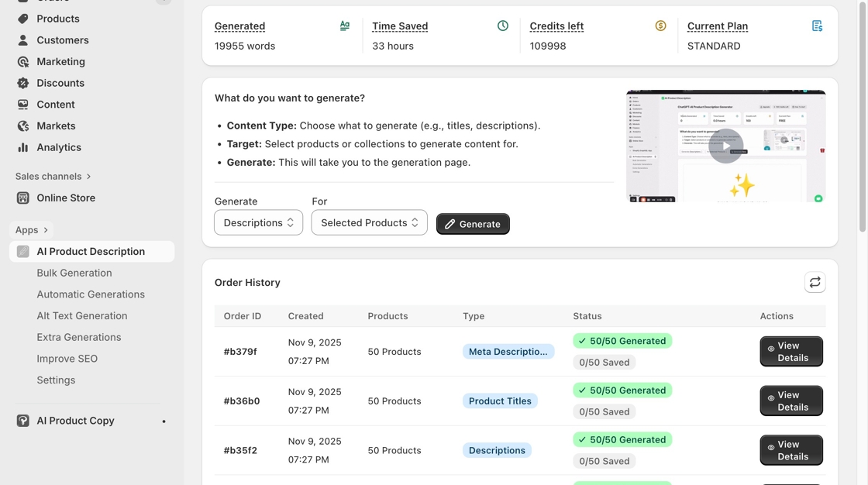
Task: Expand the Sales channels section
Action: pos(88,177)
